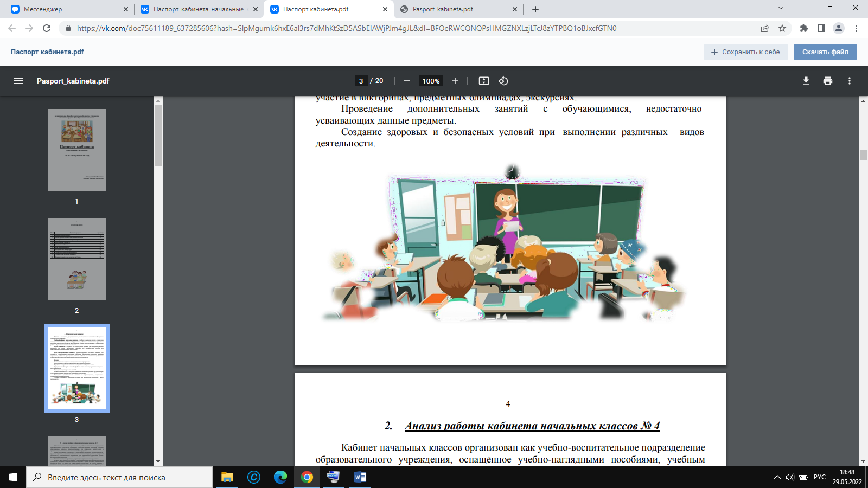Click 'Паспорт кабинета.pdf' title link

(47, 52)
